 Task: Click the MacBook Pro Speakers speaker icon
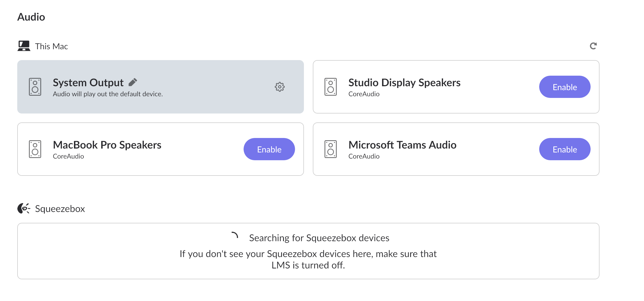[x=35, y=149]
